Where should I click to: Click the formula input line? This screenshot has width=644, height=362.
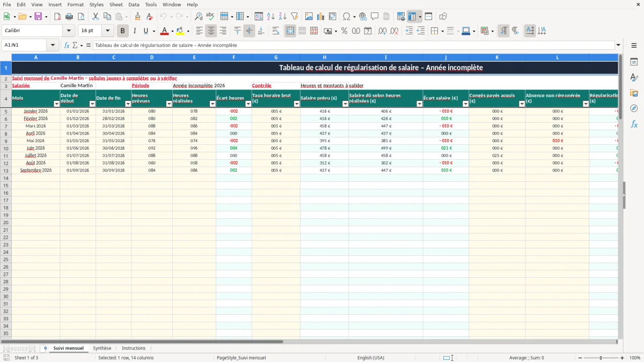click(x=354, y=45)
